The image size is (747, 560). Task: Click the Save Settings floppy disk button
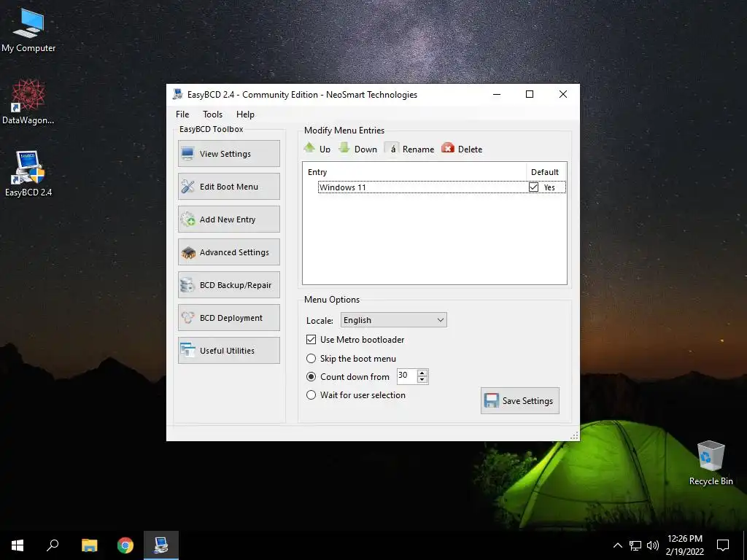(x=519, y=400)
